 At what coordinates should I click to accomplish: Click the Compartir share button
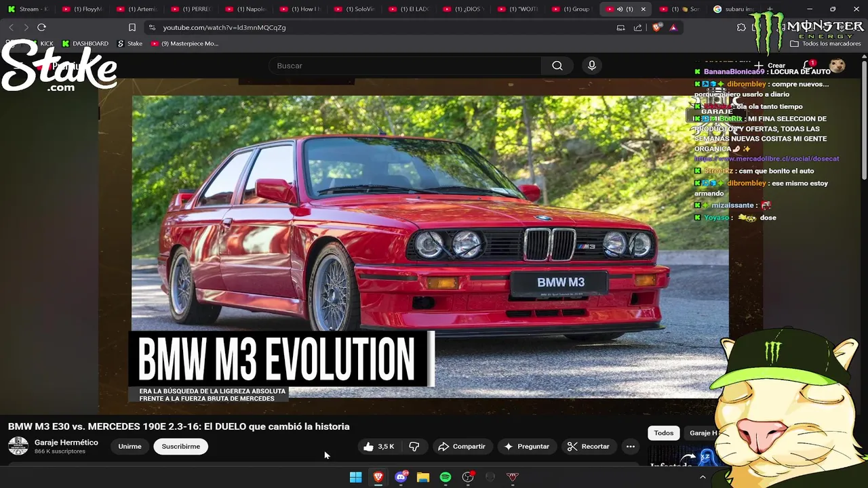click(462, 447)
